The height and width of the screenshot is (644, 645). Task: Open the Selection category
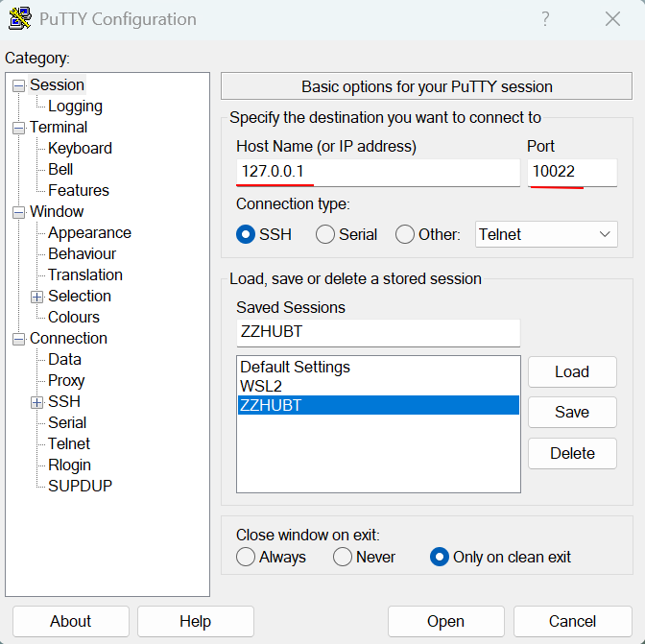(x=80, y=296)
